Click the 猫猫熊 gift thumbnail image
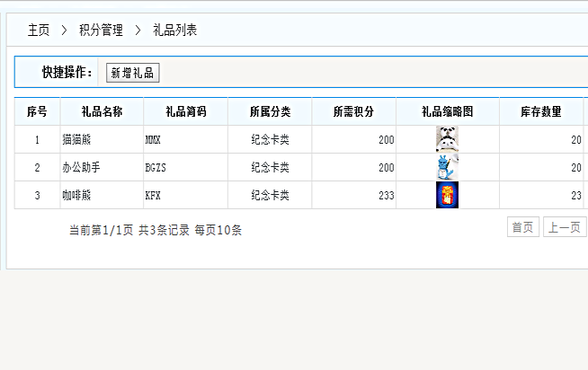The height and width of the screenshot is (370, 588). (x=447, y=139)
